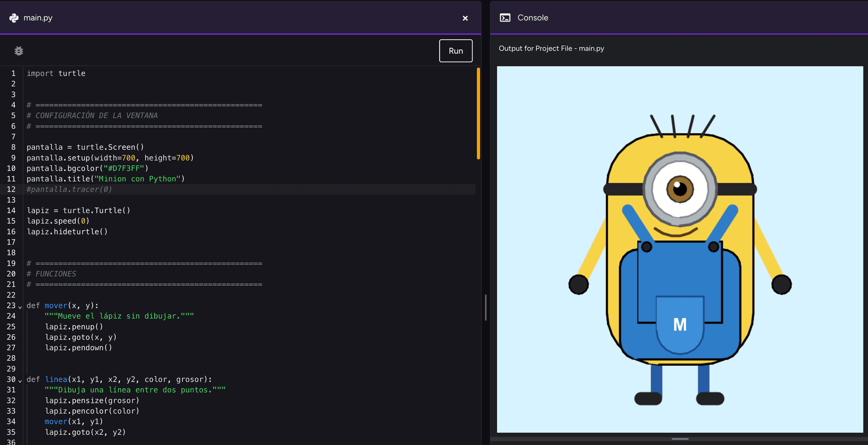The width and height of the screenshot is (868, 445).
Task: Click the 'lapiz.pencolor(color)' code line
Action: pos(92,411)
